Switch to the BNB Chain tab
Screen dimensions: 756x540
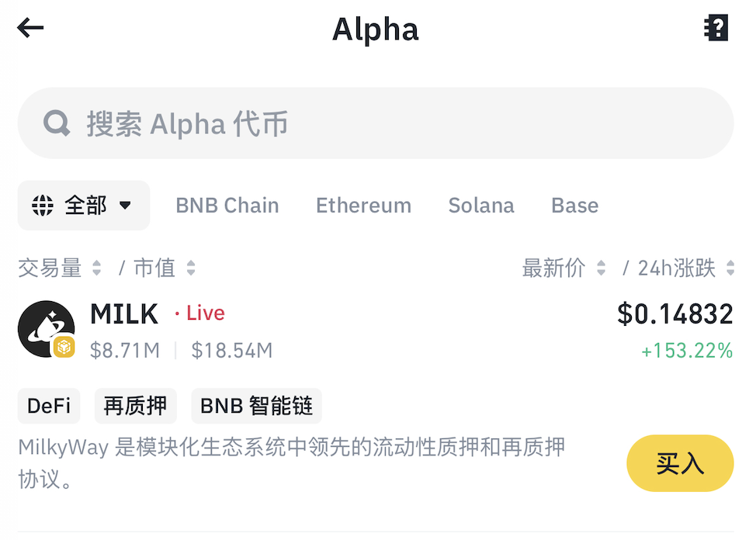tap(227, 206)
